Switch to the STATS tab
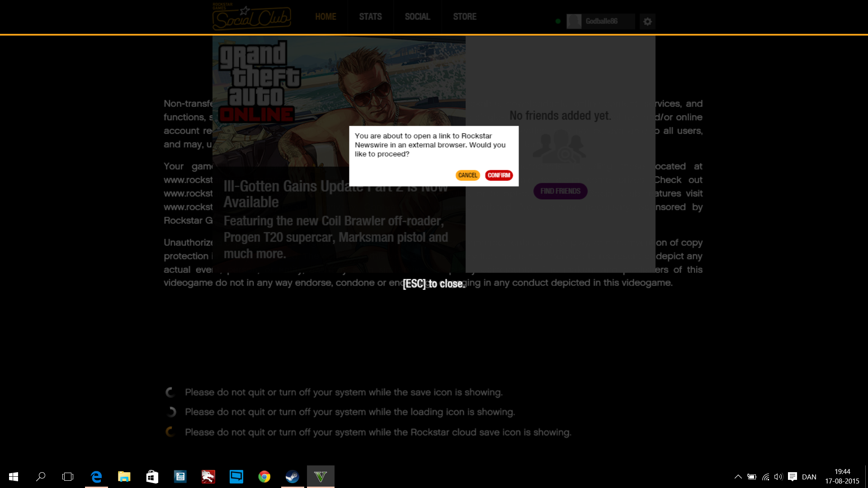Screen dimensions: 868x488 [370, 17]
